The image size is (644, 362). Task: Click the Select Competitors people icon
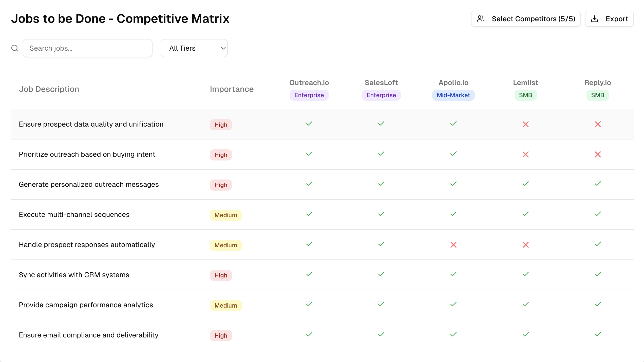[480, 19]
